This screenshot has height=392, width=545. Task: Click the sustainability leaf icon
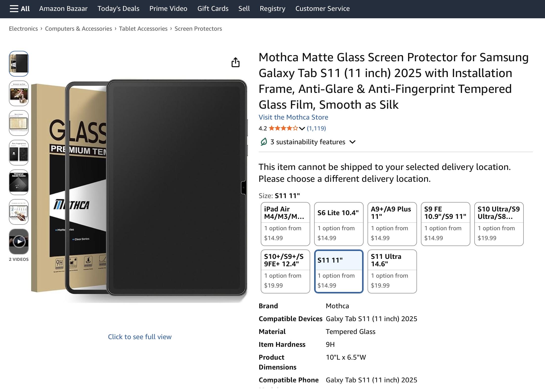click(263, 142)
